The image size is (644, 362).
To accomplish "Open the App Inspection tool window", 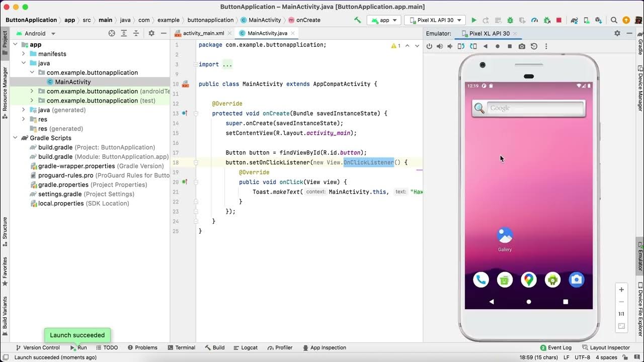I will pyautogui.click(x=324, y=347).
